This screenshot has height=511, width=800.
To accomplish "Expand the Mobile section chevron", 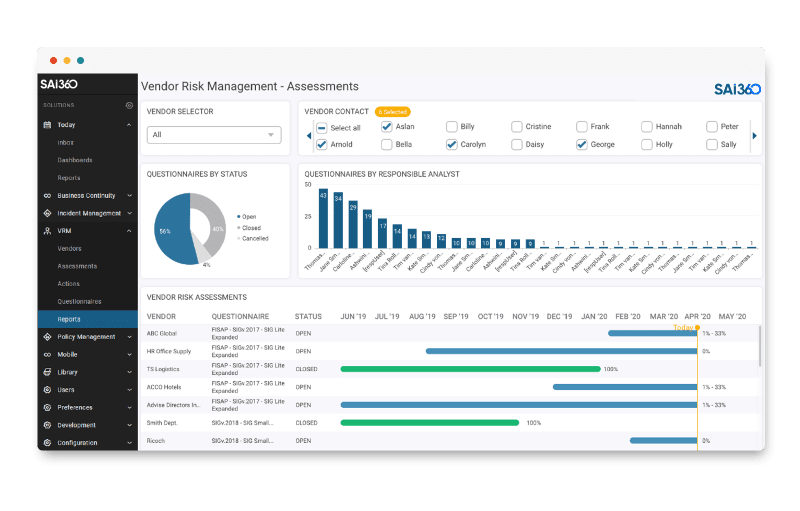I will [129, 355].
